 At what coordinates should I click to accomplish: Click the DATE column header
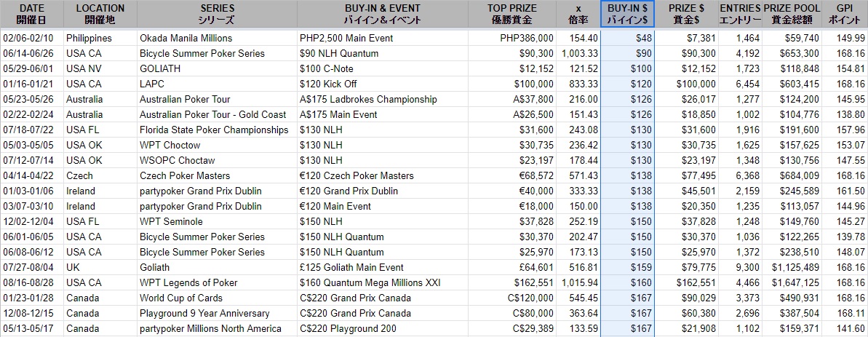[31, 14]
